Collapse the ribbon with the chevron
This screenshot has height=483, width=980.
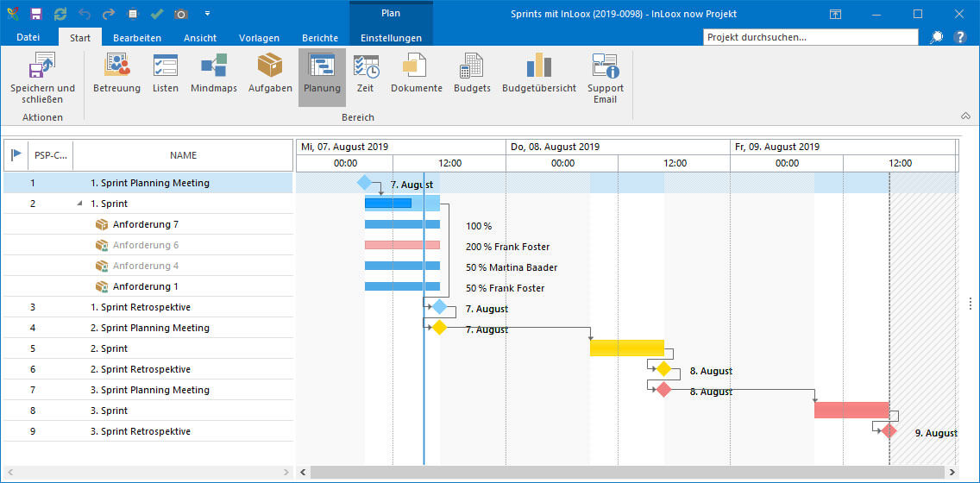tap(965, 116)
